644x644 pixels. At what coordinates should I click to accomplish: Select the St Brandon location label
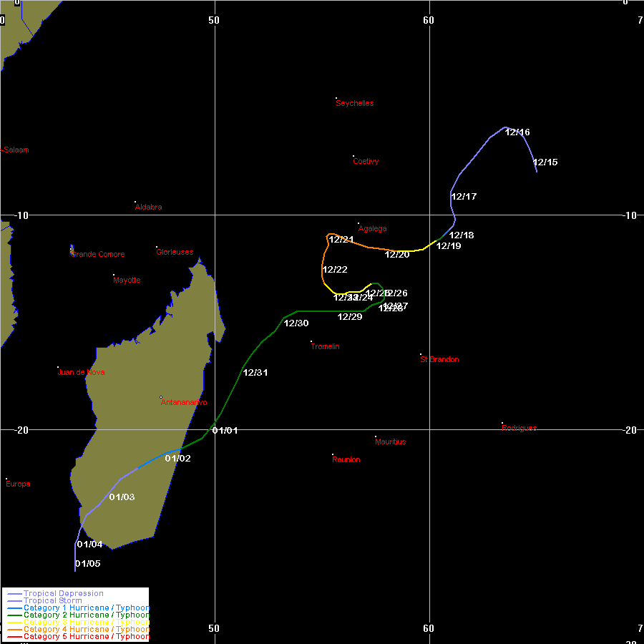point(439,359)
